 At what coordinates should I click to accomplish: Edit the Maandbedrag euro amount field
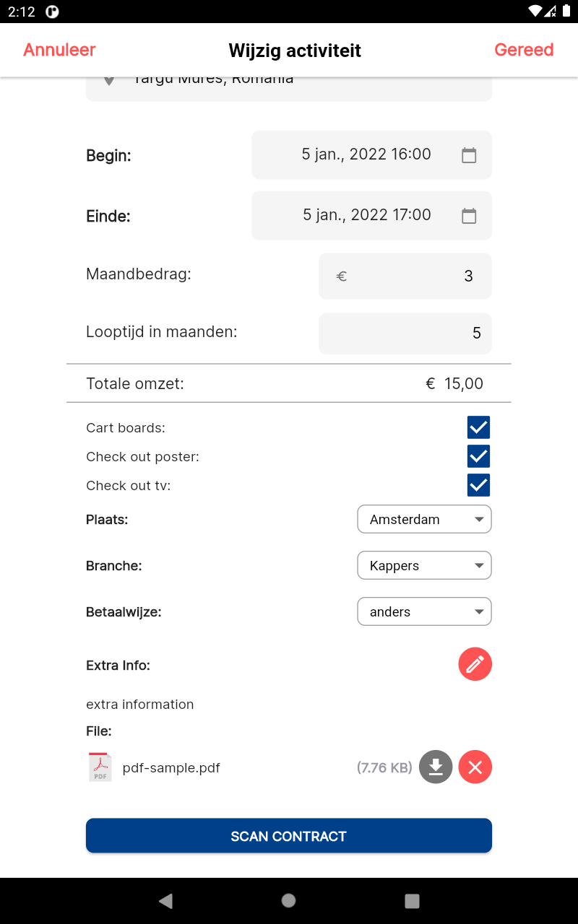pyautogui.click(x=405, y=276)
